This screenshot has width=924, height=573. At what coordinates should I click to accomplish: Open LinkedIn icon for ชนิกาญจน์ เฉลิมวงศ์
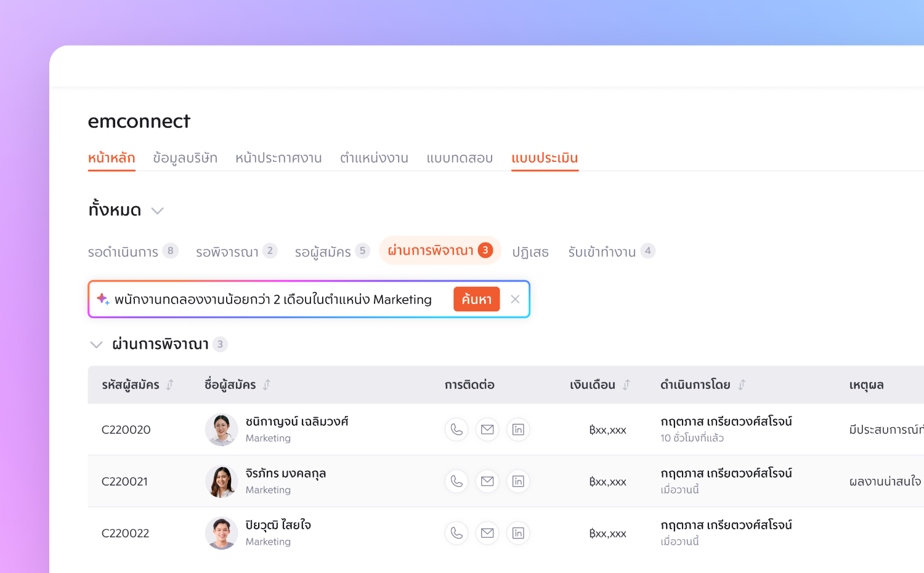(518, 430)
